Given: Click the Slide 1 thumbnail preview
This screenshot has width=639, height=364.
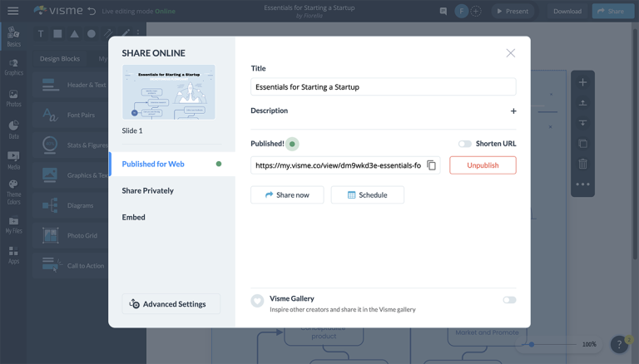Looking at the screenshot, I should (169, 92).
